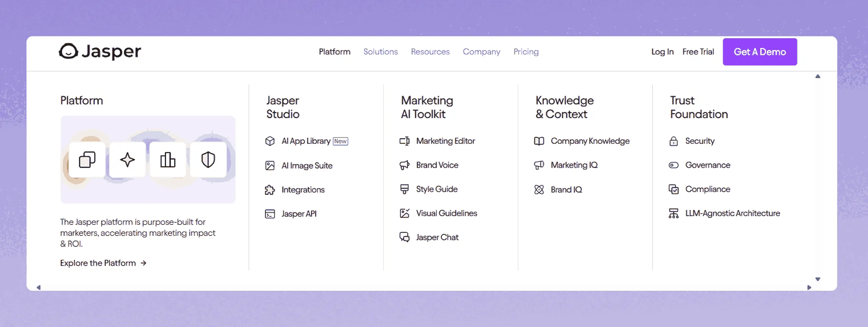Click the New badge beside AI App Library
Screen dimensions: 868x327
pos(340,141)
